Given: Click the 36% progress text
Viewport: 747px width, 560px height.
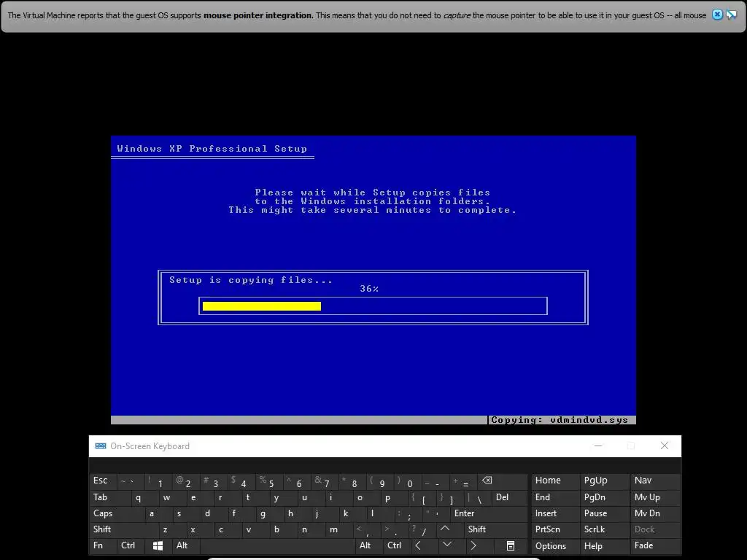Looking at the screenshot, I should [x=369, y=289].
